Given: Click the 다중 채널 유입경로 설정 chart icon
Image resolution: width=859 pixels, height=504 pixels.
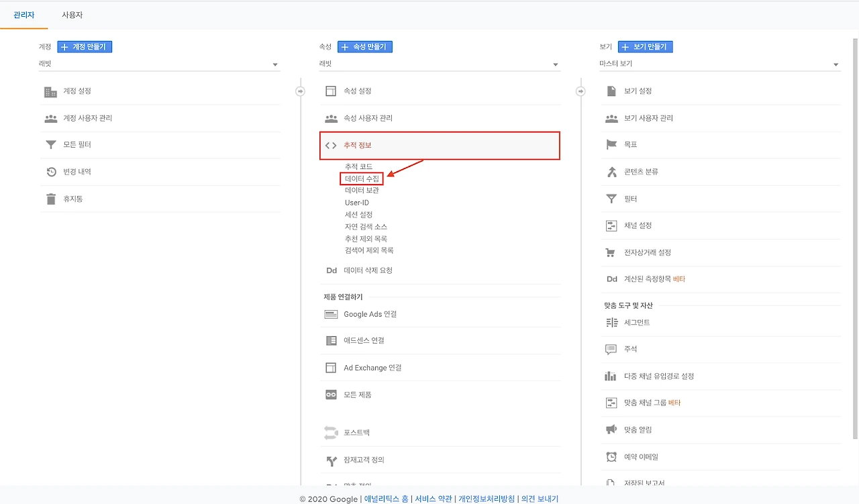Looking at the screenshot, I should click(611, 376).
